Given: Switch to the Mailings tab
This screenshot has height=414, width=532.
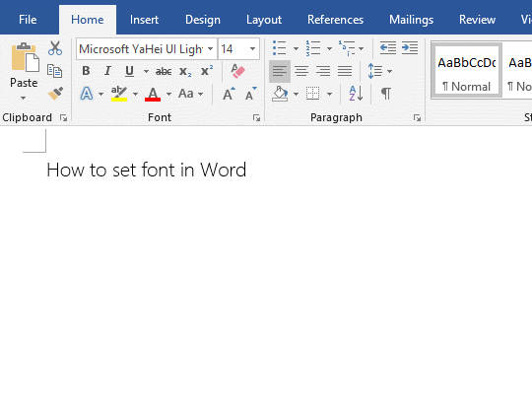Looking at the screenshot, I should pyautogui.click(x=411, y=20).
